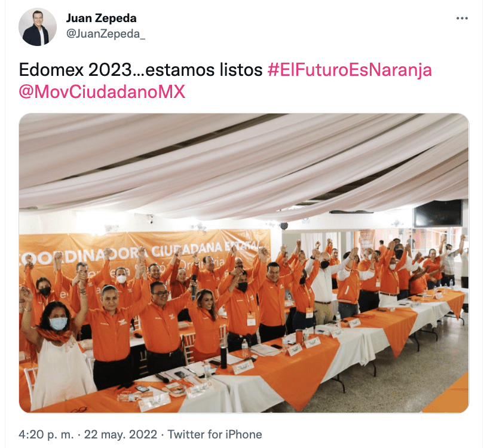The width and height of the screenshot is (484, 448).
Task: Open the Juan Zepeda display name link
Action: [x=101, y=18]
